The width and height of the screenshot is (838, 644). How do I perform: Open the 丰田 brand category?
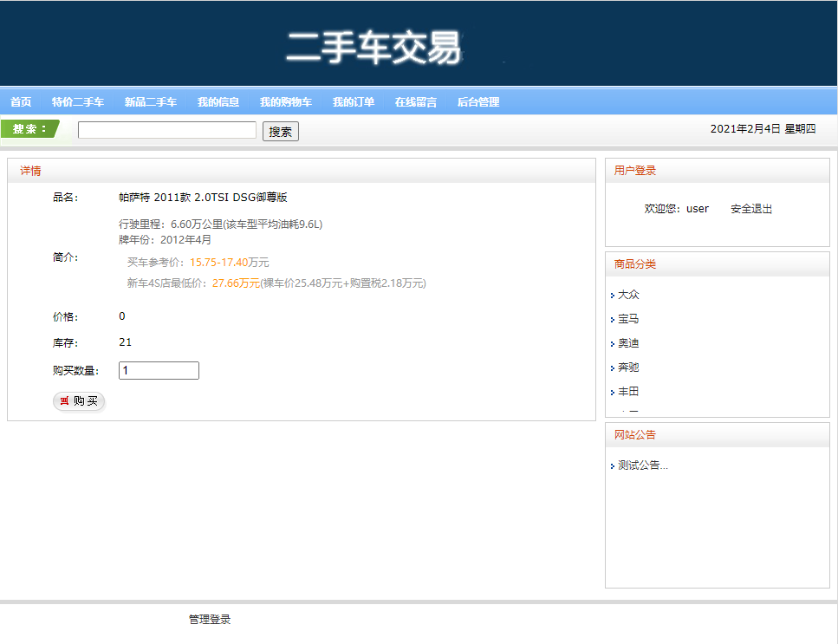pos(627,392)
